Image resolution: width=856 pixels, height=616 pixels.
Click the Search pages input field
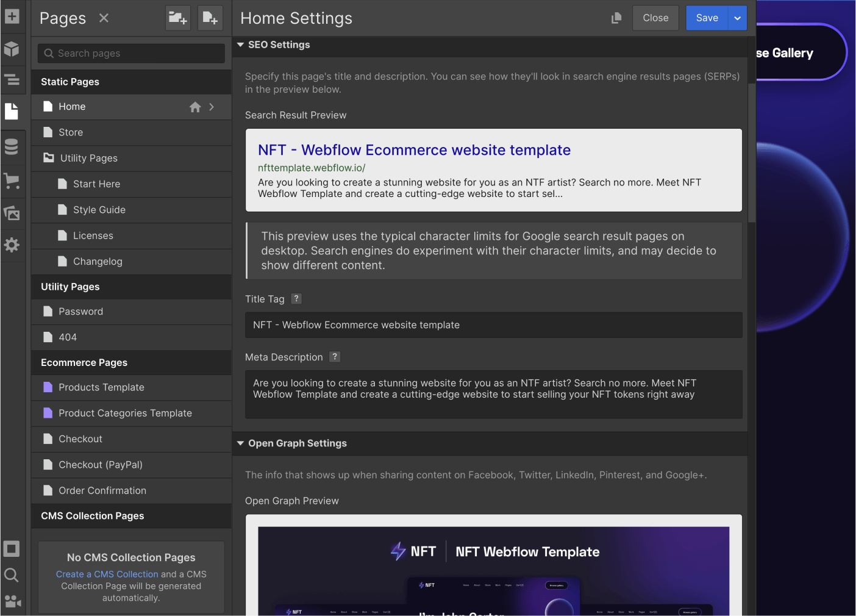coord(130,53)
